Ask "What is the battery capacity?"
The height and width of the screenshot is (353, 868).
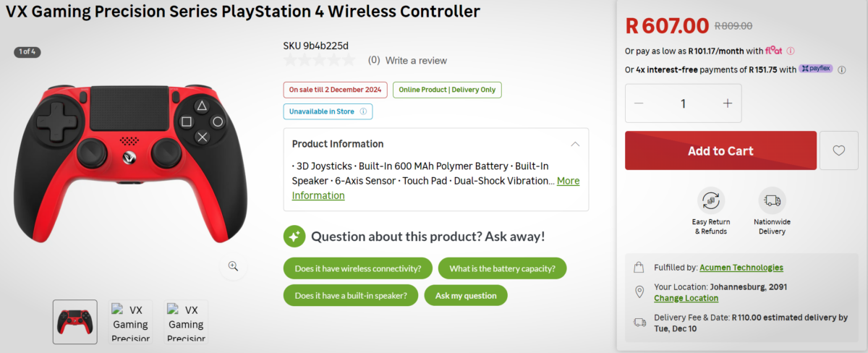coord(502,268)
